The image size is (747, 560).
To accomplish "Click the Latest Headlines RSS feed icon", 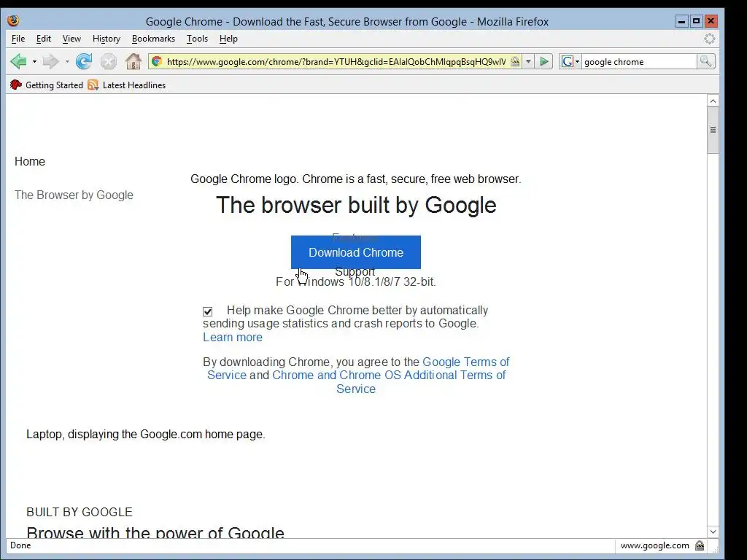I will 93,85.
